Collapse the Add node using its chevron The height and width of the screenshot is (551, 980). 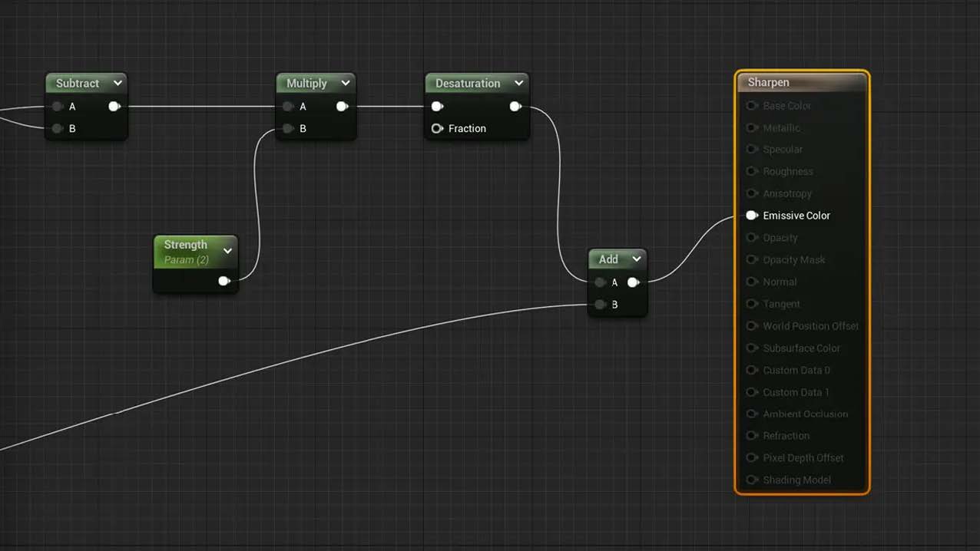(x=637, y=259)
